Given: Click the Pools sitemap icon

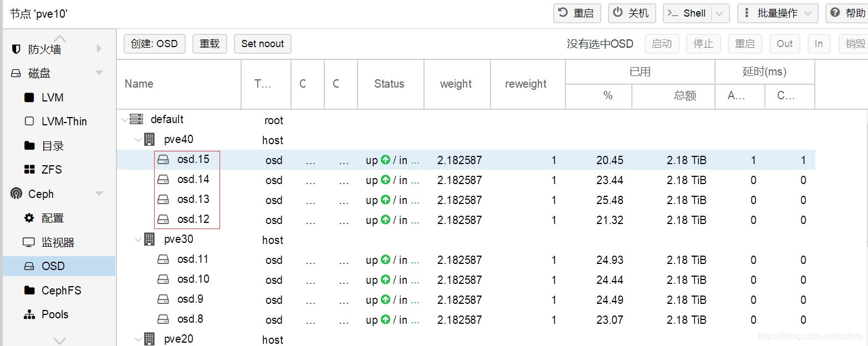Looking at the screenshot, I should pyautogui.click(x=29, y=314).
